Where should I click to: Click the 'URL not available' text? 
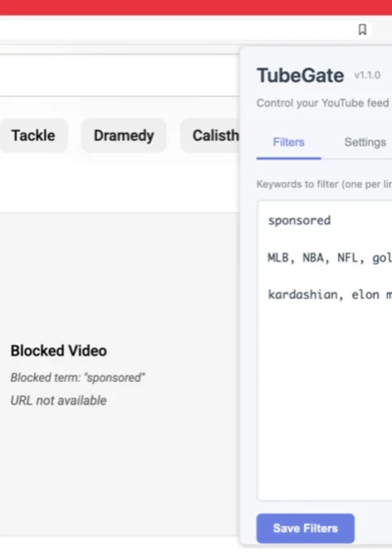coord(59,401)
